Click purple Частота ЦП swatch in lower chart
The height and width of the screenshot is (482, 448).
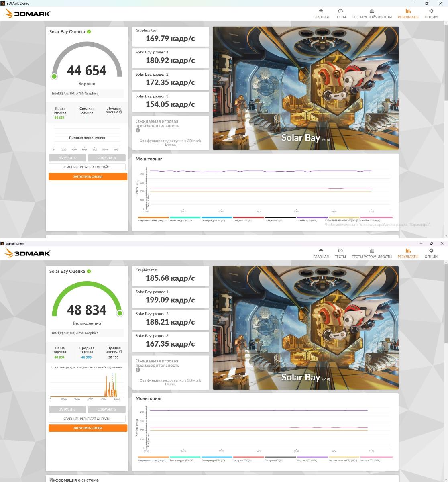[312, 457]
